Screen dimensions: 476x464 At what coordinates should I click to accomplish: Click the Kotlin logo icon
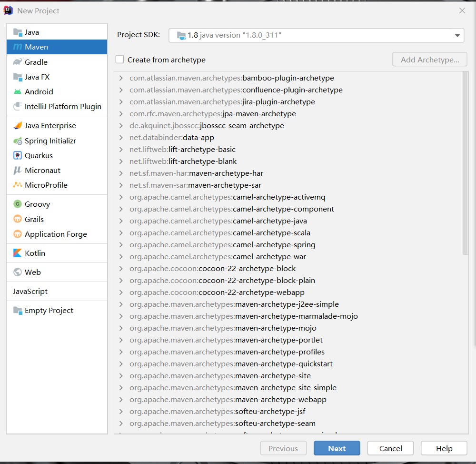click(18, 253)
